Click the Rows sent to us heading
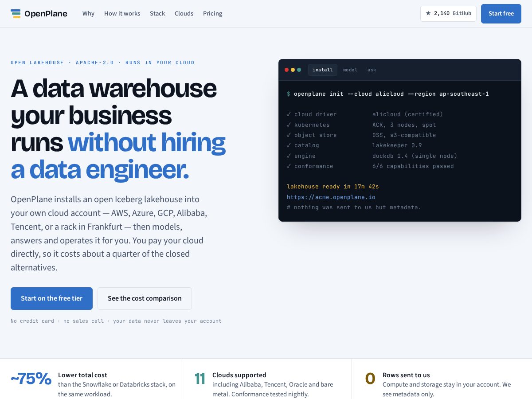 click(x=406, y=375)
